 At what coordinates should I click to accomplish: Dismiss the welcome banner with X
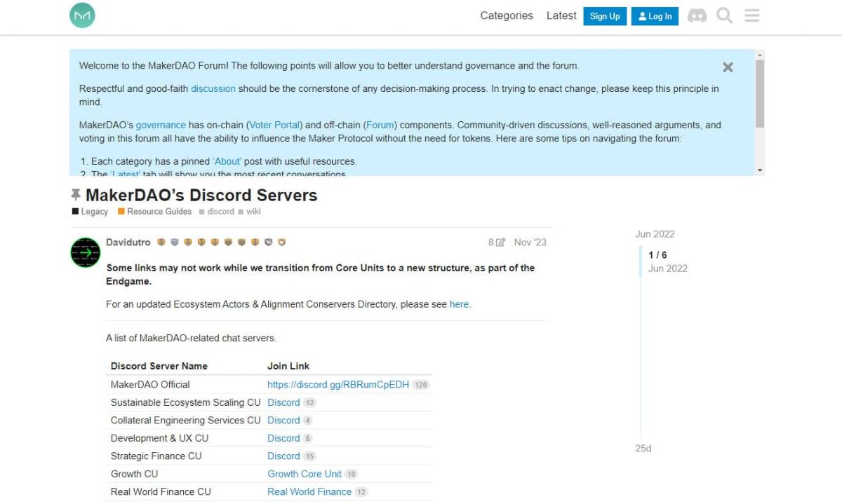(728, 67)
